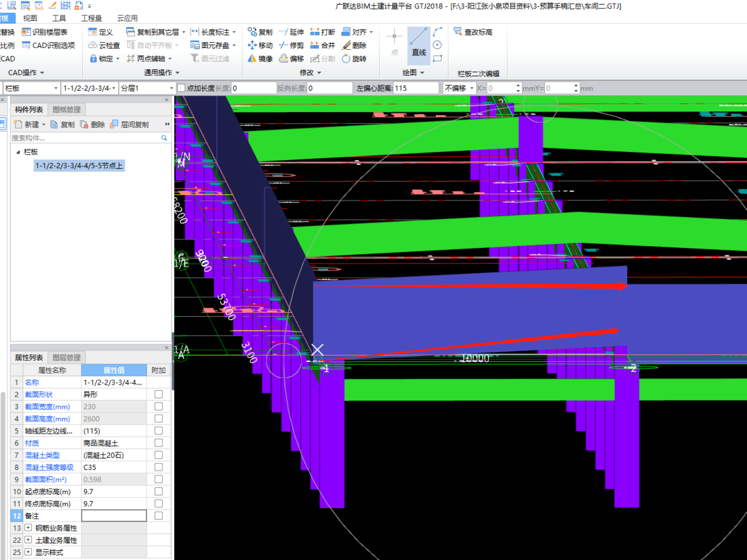Tick 附加 checkbox for 起点底标高 row
Image resolution: width=747 pixels, height=560 pixels.
coord(159,492)
